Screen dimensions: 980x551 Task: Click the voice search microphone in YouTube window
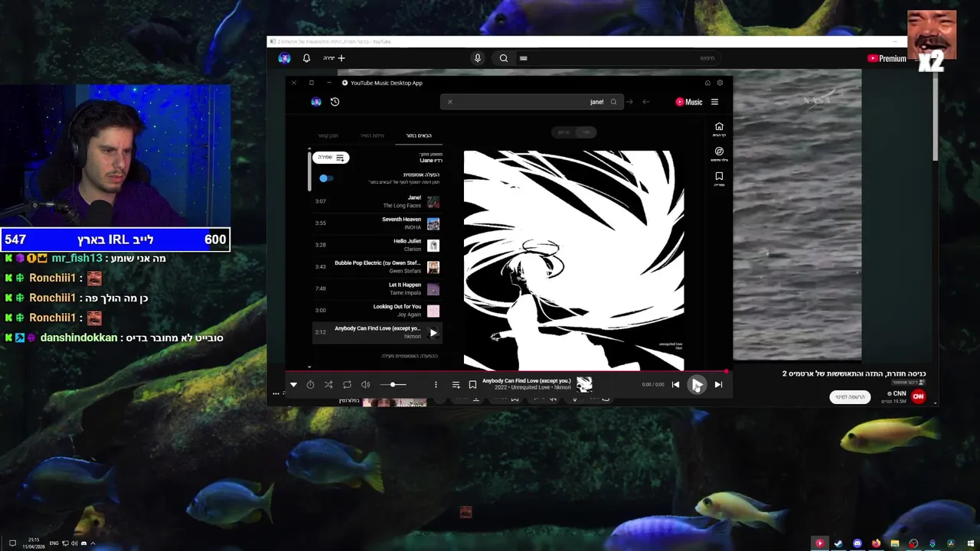tap(478, 58)
